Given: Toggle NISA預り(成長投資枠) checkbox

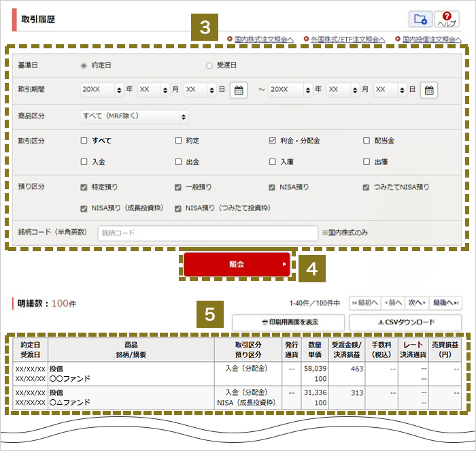Looking at the screenshot, I should click(x=84, y=209).
